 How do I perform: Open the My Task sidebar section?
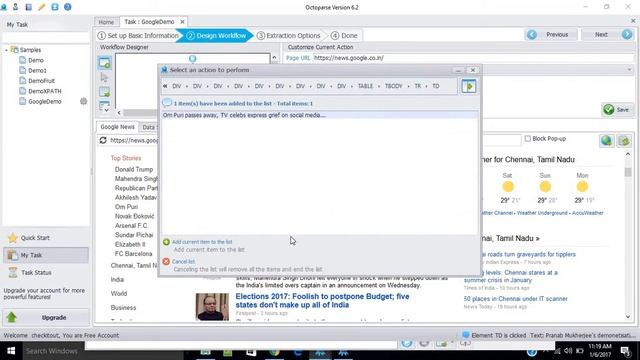(x=46, y=255)
